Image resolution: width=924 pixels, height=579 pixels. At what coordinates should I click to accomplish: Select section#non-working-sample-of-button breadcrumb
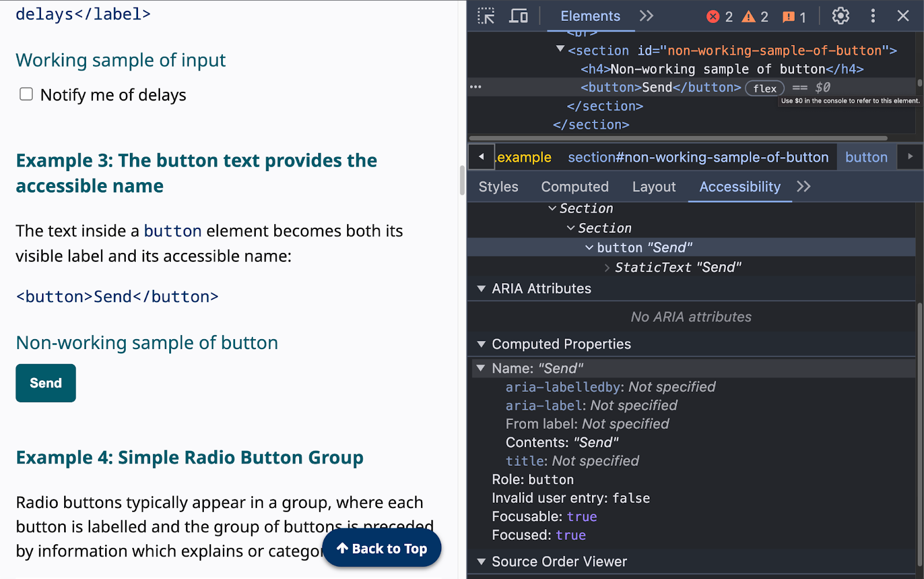[698, 157]
